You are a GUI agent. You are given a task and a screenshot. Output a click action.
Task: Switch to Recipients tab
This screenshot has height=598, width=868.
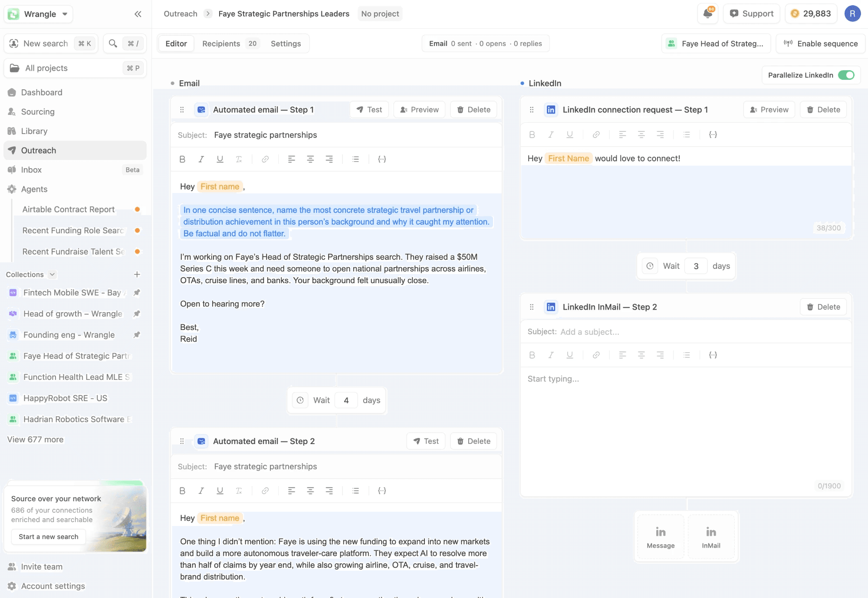coord(230,43)
